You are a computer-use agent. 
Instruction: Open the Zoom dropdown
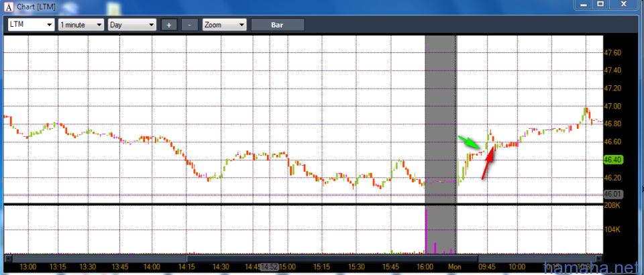tap(224, 25)
